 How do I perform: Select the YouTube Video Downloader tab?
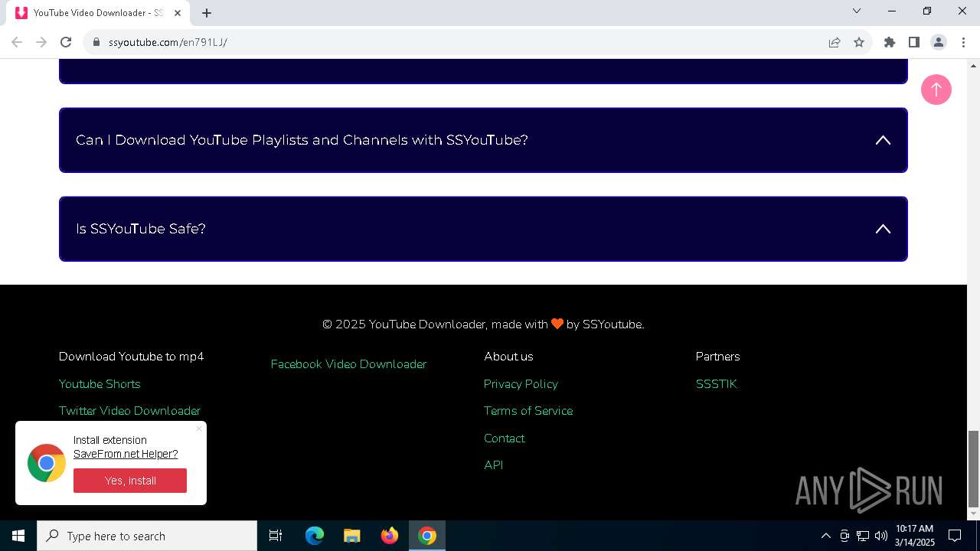point(98,13)
